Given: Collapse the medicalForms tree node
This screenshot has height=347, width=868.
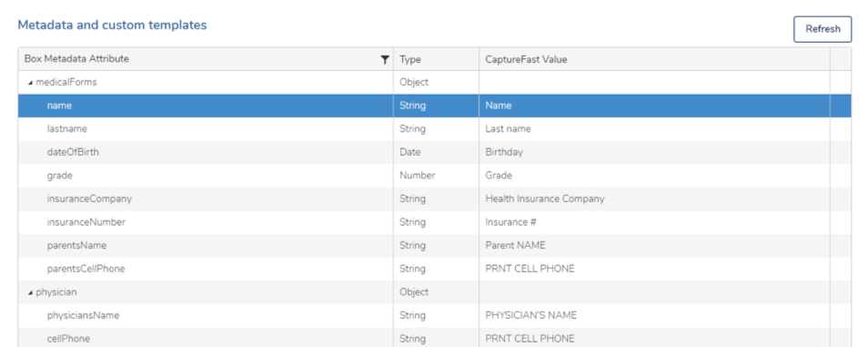Looking at the screenshot, I should (30, 83).
